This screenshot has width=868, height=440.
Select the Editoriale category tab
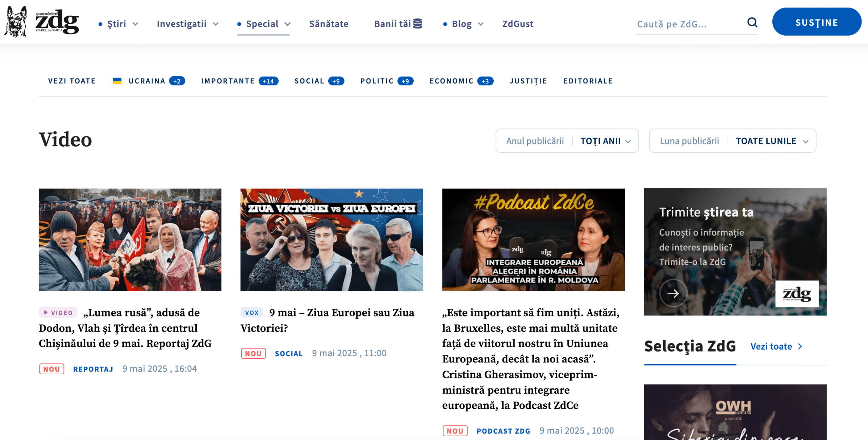[x=588, y=81]
